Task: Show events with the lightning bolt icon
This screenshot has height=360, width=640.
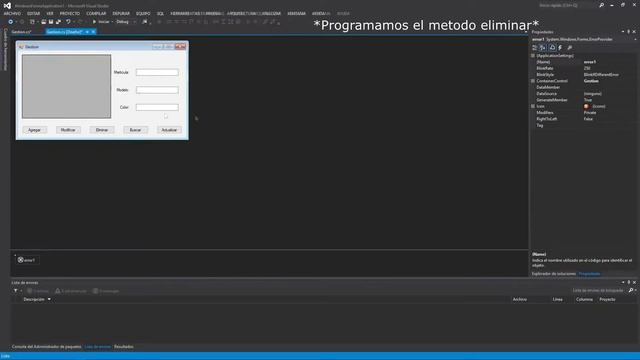Action: click(x=560, y=48)
